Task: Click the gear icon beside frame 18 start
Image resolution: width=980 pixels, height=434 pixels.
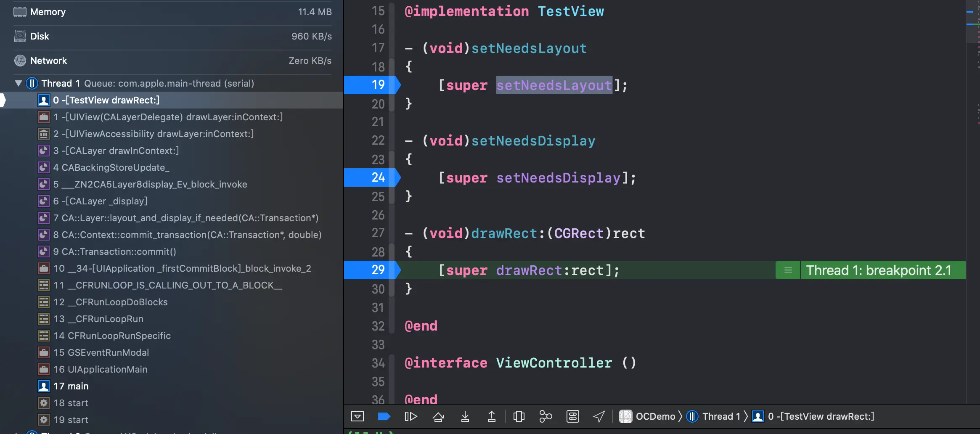Action: click(44, 403)
